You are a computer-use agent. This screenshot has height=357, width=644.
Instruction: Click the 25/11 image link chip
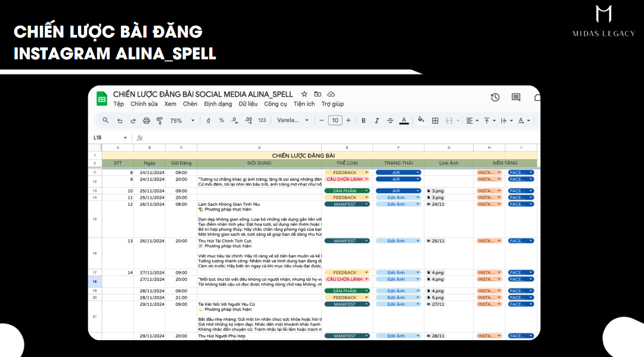point(437,241)
